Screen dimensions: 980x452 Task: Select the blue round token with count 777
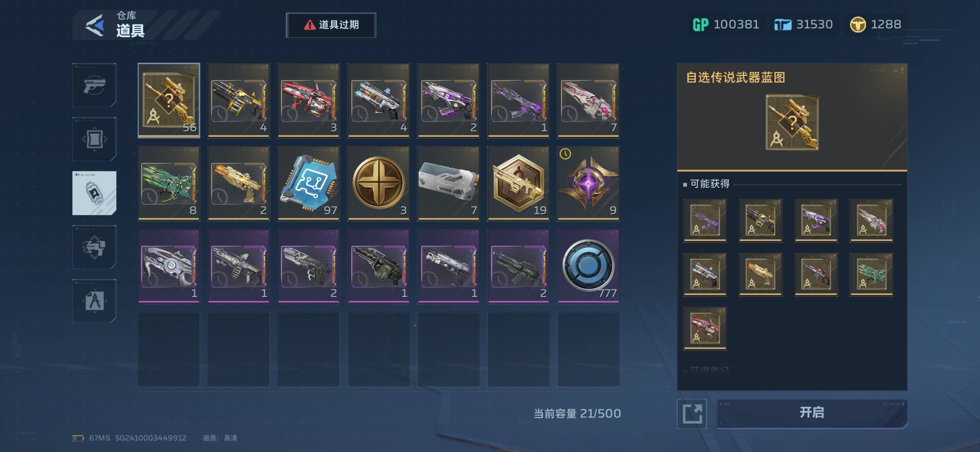click(x=588, y=266)
